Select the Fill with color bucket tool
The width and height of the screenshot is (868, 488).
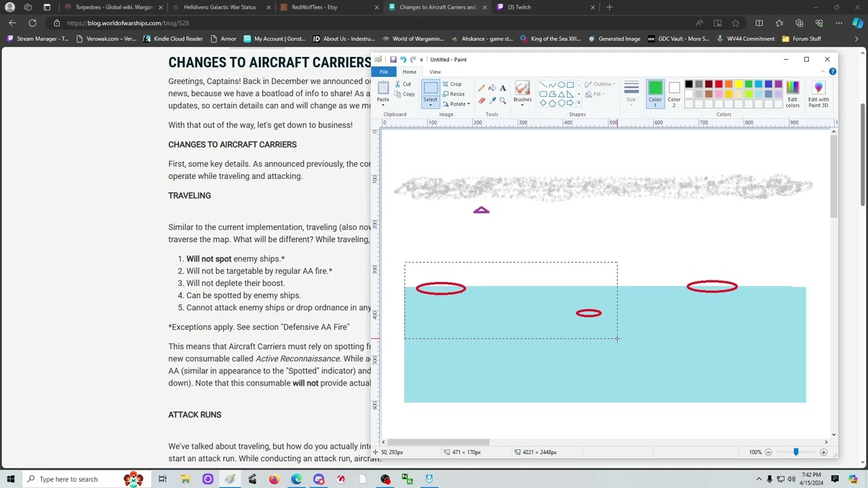pyautogui.click(x=492, y=88)
